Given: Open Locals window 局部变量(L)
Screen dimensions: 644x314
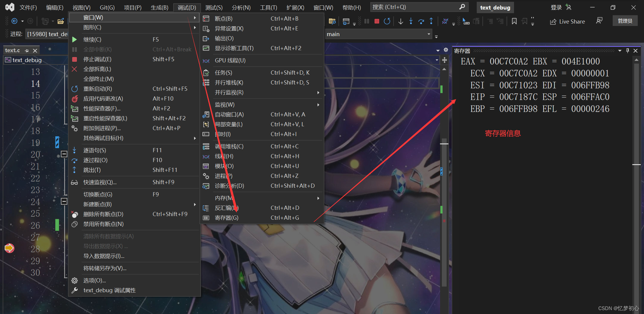Looking at the screenshot, I should tap(262, 124).
